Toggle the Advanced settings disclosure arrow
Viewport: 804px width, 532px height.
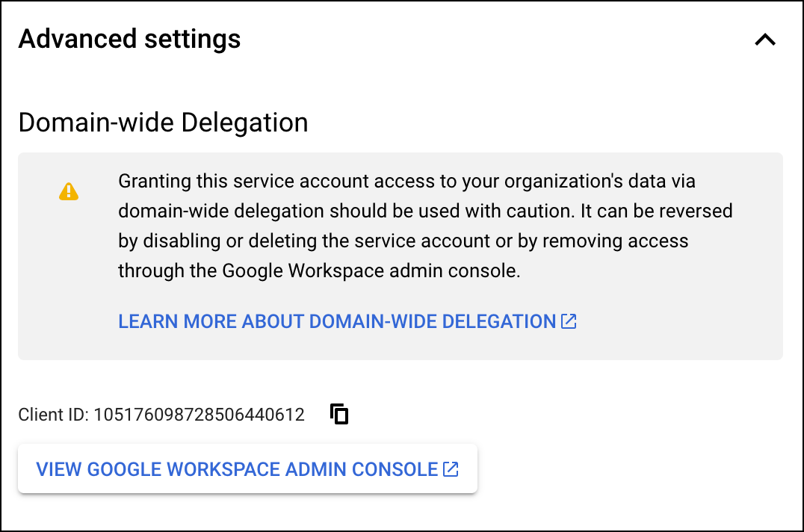point(764,39)
